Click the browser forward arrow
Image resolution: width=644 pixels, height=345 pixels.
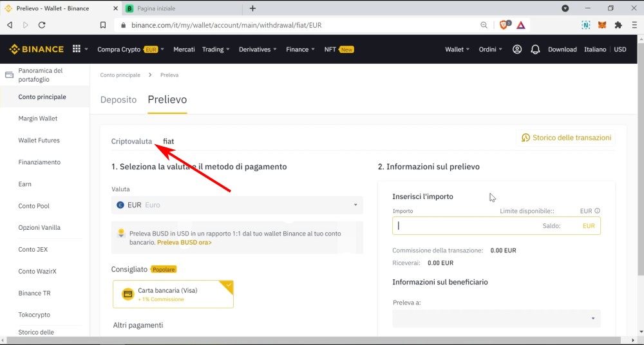(26, 25)
